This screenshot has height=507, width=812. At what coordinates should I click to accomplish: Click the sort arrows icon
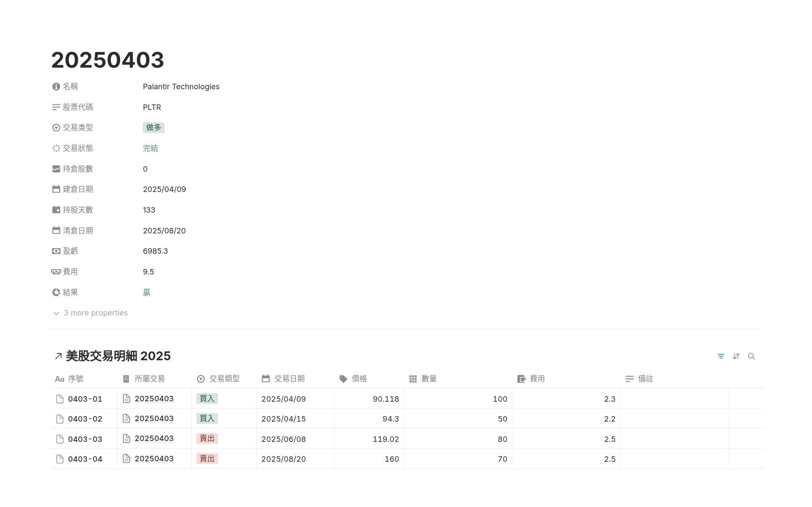[x=736, y=356]
